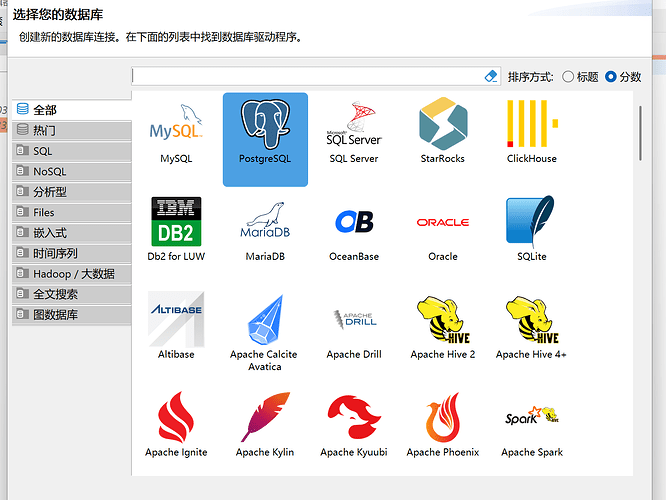Choose Apache Calcite Avatica driver
This screenshot has height=500, width=666.
point(265,335)
